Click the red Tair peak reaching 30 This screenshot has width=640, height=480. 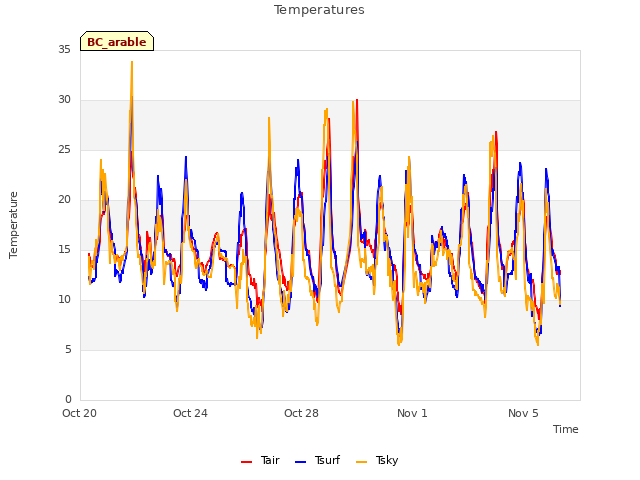357,100
